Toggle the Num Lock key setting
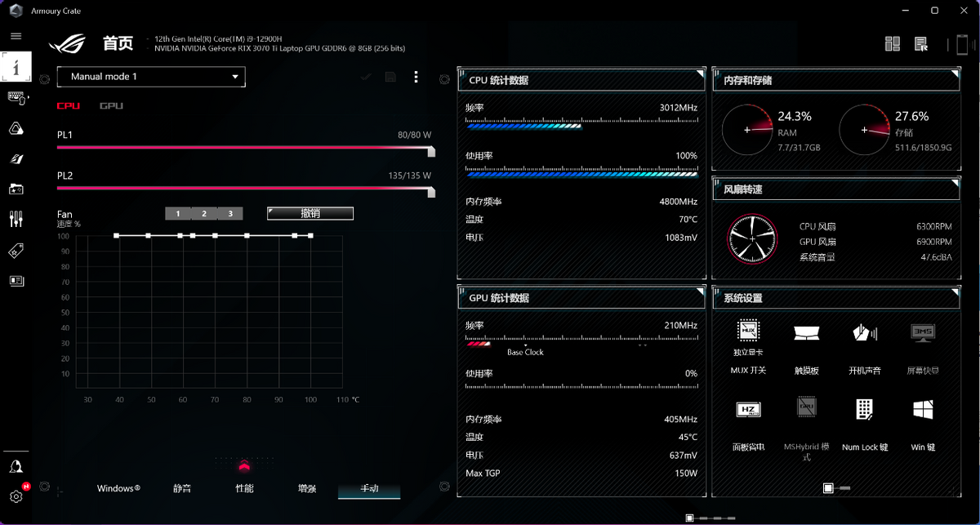 click(865, 409)
